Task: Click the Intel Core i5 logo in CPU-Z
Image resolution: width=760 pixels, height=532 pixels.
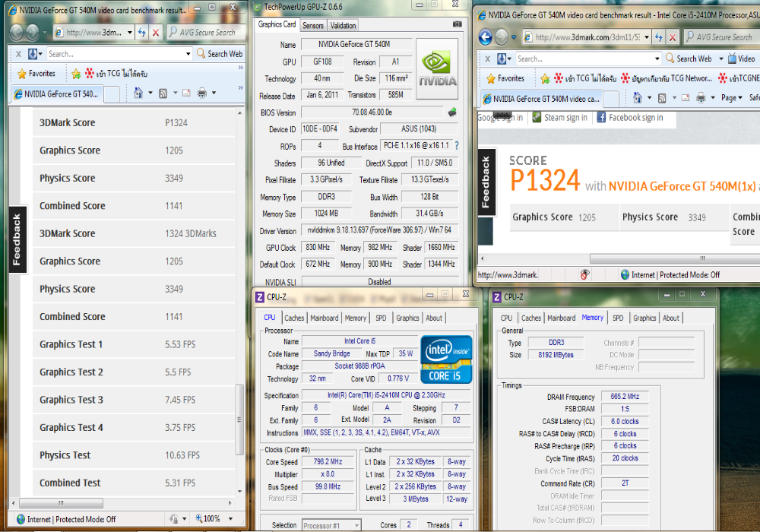Action: click(x=446, y=359)
